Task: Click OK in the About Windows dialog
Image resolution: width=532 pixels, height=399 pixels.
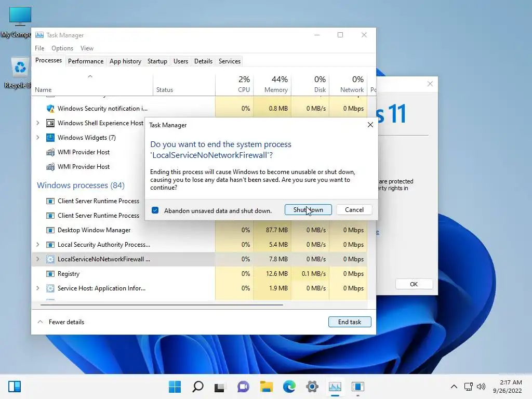Action: click(x=414, y=284)
